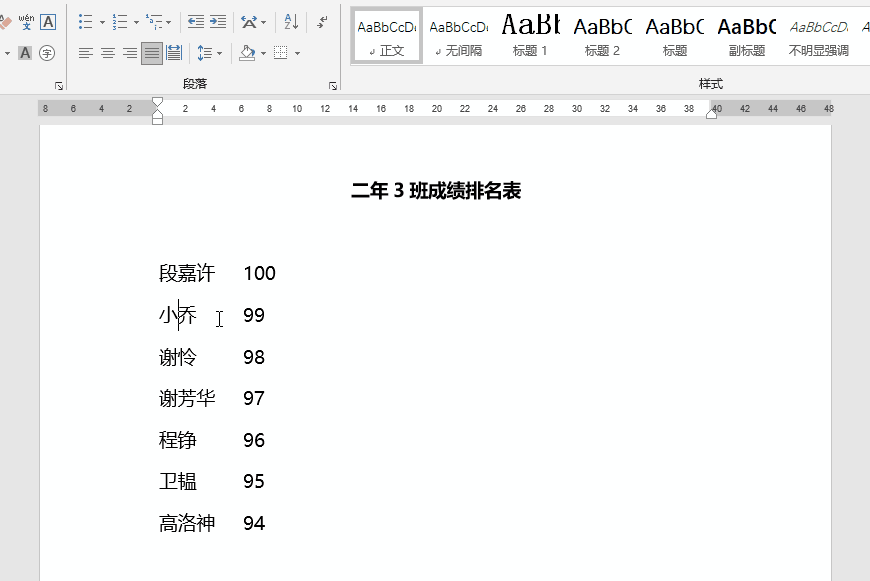This screenshot has height=581, width=870.
Task: Open the bullet list dropdown arrow
Action: click(102, 22)
